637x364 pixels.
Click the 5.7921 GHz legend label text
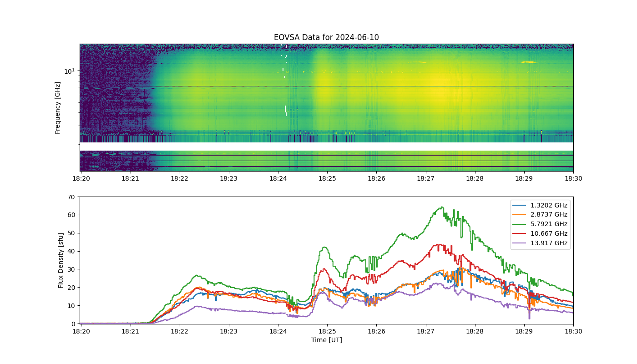click(549, 224)
